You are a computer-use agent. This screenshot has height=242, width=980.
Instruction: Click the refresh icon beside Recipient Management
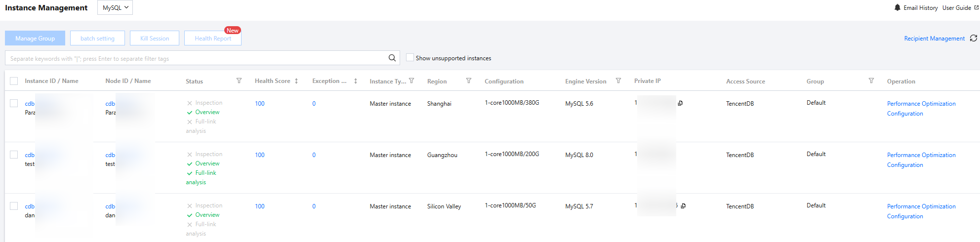[973, 38]
